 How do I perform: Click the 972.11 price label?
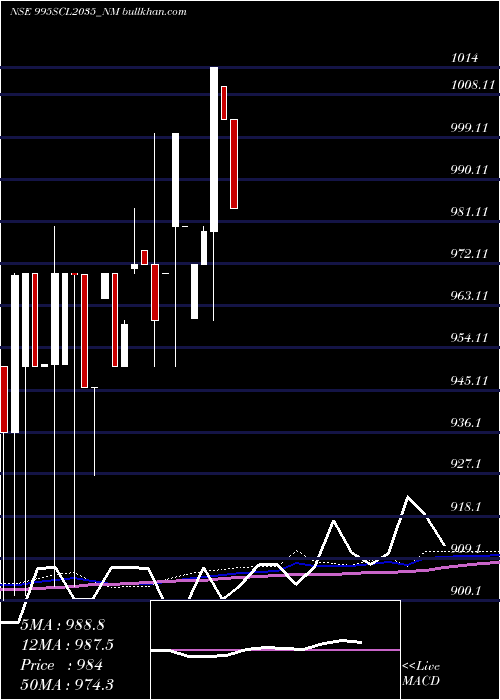tap(469, 254)
